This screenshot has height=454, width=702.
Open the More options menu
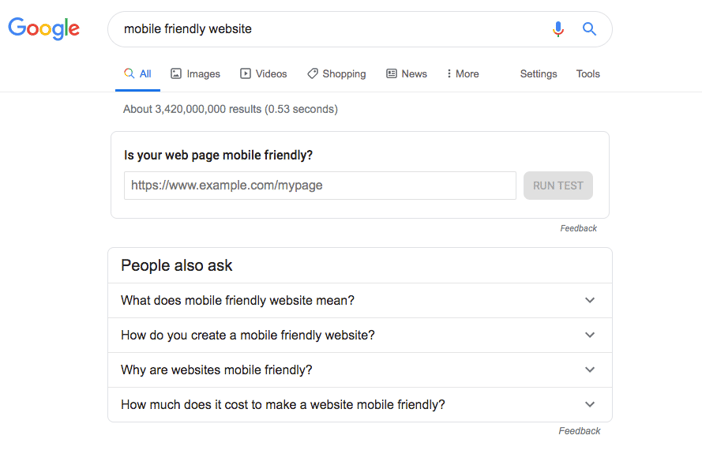[462, 74]
